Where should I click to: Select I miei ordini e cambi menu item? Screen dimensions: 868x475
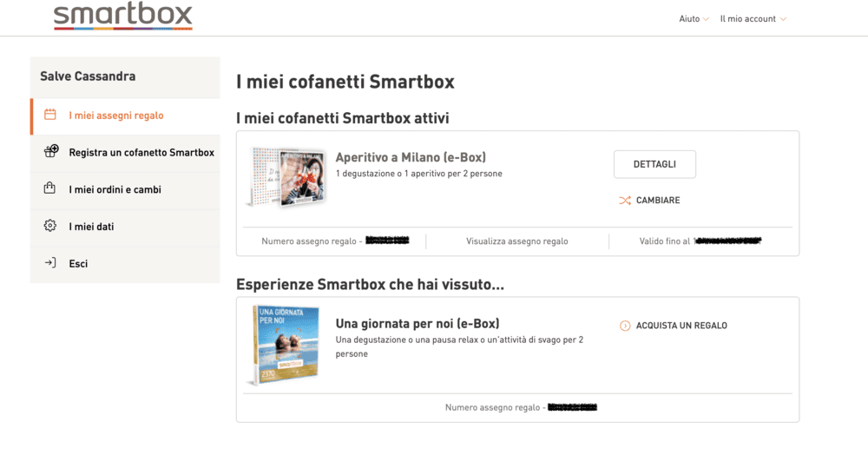[x=125, y=189]
